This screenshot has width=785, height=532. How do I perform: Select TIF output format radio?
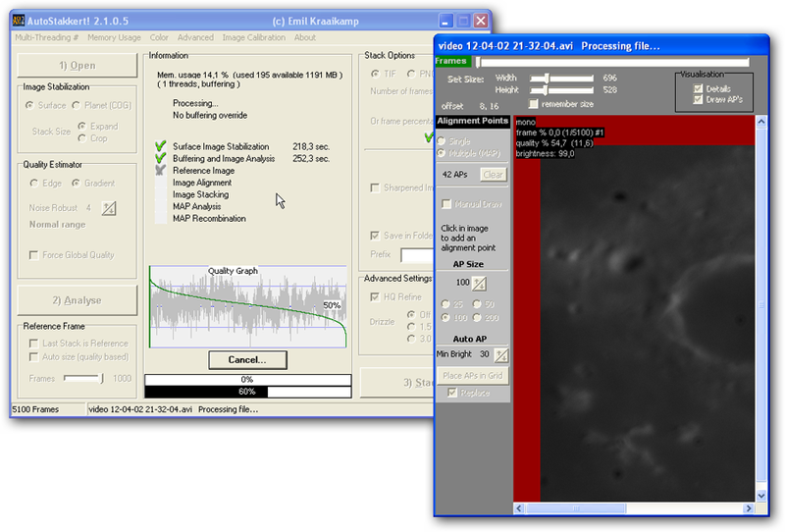pyautogui.click(x=375, y=74)
